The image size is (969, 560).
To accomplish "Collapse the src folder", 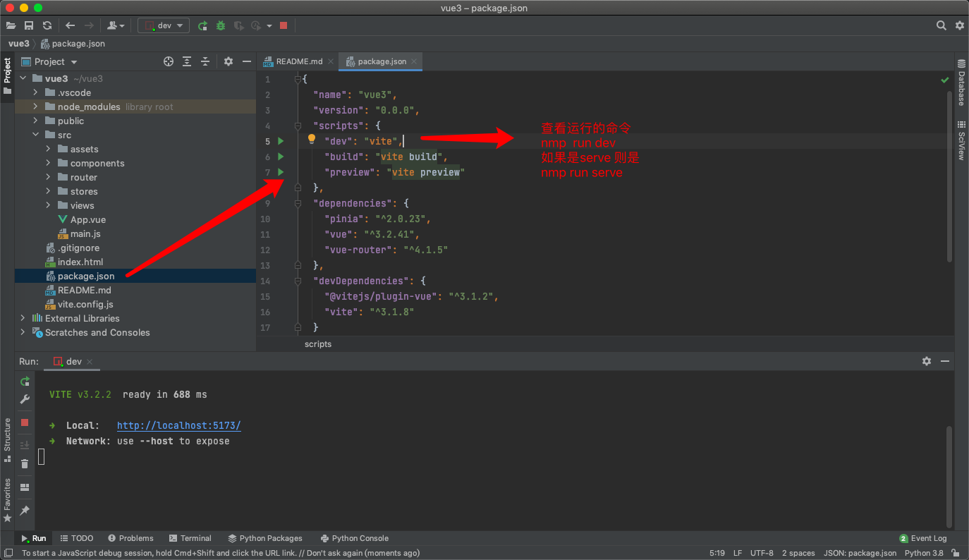I will [x=36, y=135].
